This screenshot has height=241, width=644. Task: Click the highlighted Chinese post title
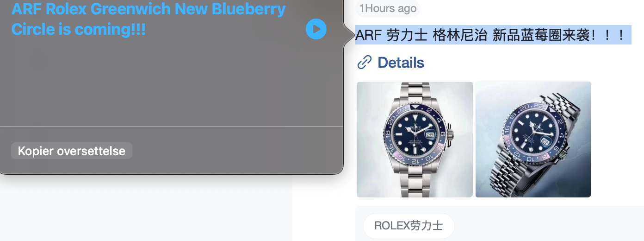(x=493, y=35)
